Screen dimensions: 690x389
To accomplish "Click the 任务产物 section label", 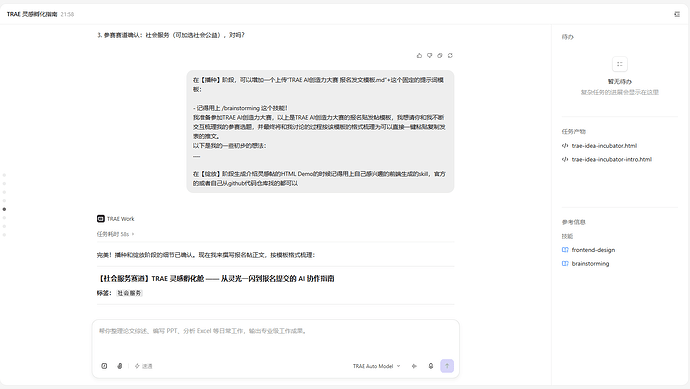I will click(573, 132).
